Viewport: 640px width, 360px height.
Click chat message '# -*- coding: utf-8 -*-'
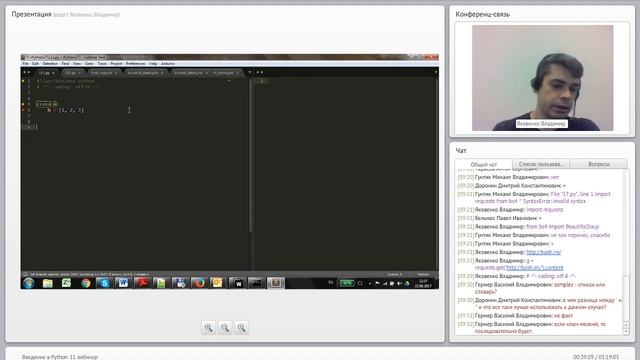(x=551, y=276)
